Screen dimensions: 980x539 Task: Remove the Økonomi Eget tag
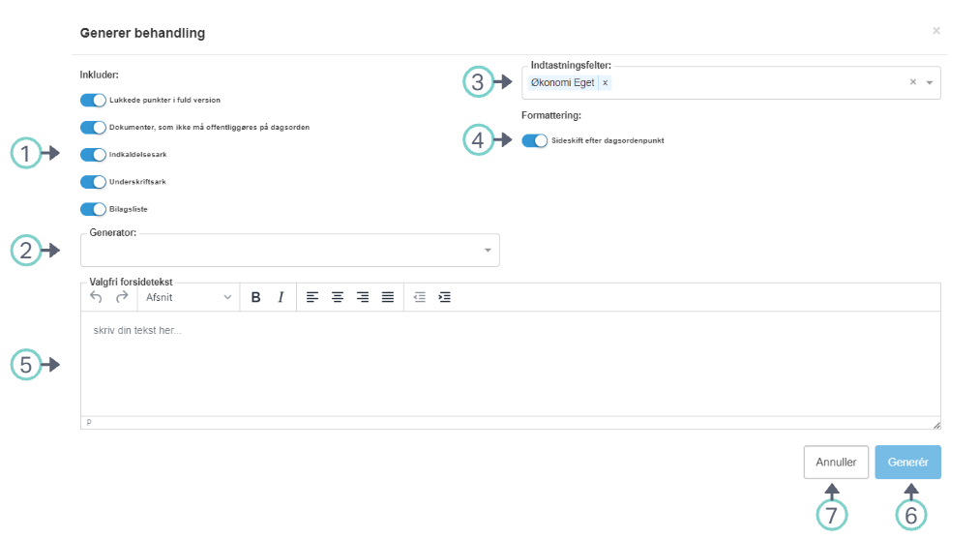point(606,83)
